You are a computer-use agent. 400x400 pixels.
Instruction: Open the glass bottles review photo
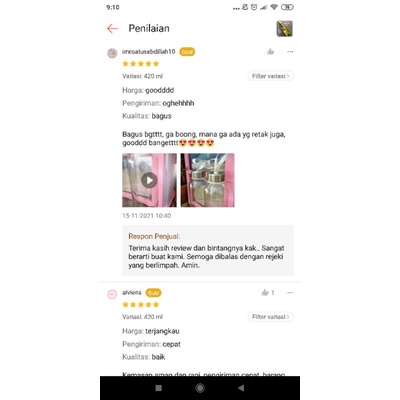pos(207,180)
